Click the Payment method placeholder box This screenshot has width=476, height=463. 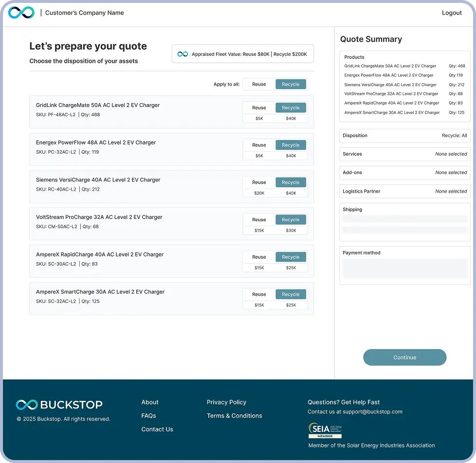(x=404, y=268)
